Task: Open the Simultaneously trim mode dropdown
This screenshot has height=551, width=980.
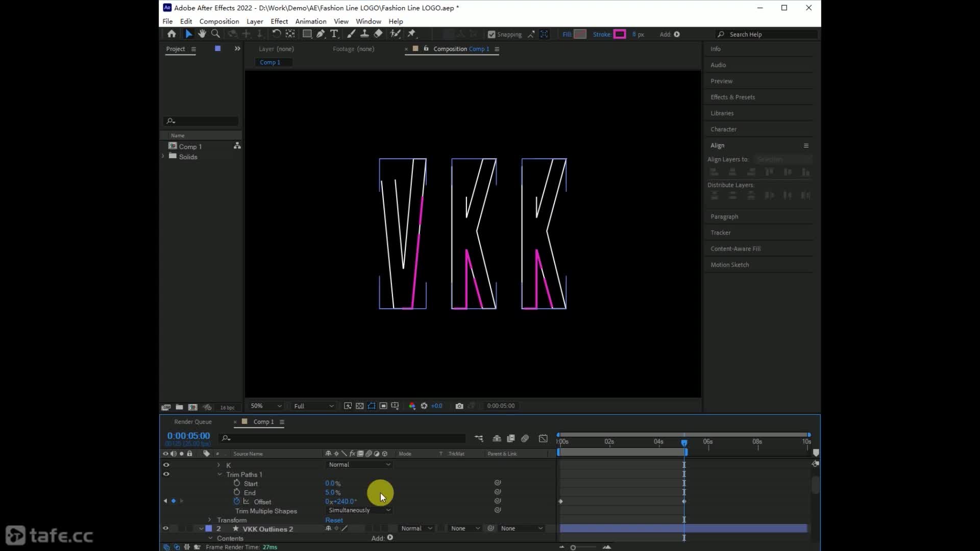Action: pyautogui.click(x=359, y=510)
